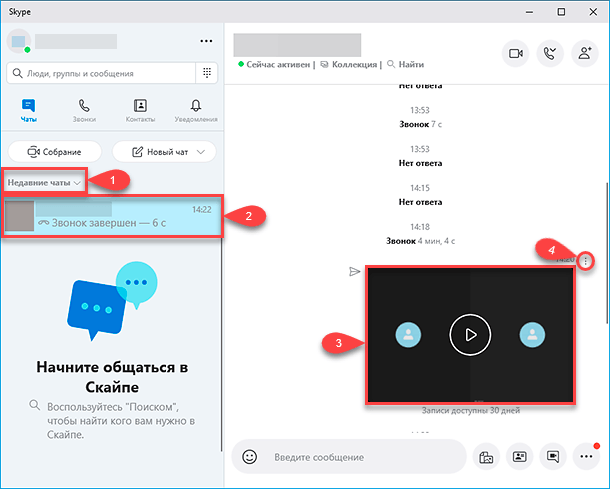Start a video call with camera icon
Image resolution: width=610 pixels, height=489 pixels.
pyautogui.click(x=515, y=53)
